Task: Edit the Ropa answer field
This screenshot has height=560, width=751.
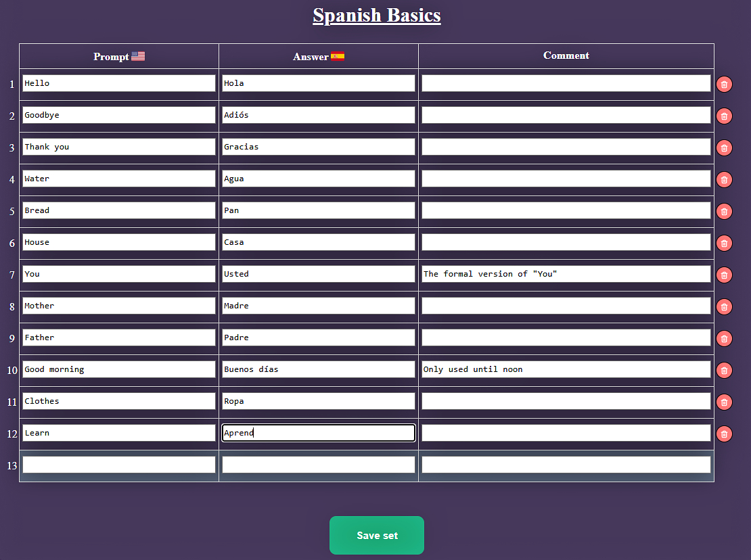Action: pyautogui.click(x=319, y=401)
